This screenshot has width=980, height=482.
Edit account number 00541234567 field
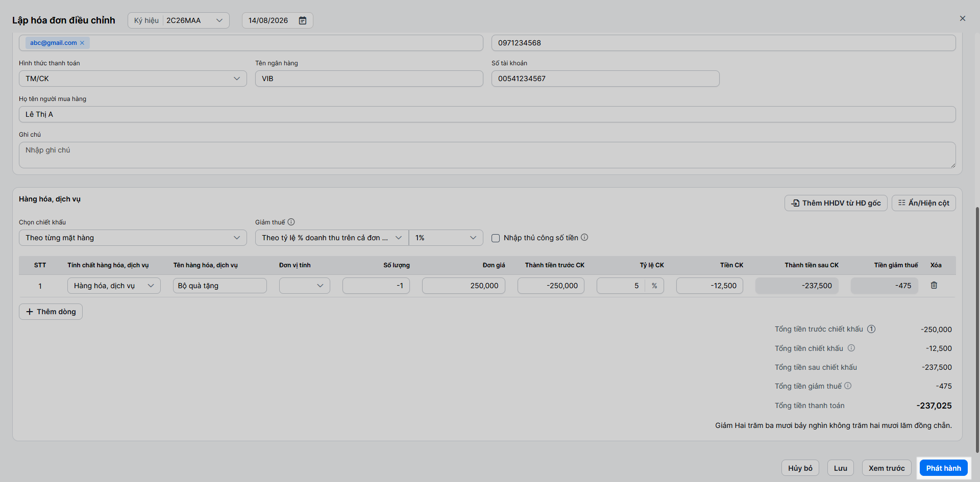(605, 79)
